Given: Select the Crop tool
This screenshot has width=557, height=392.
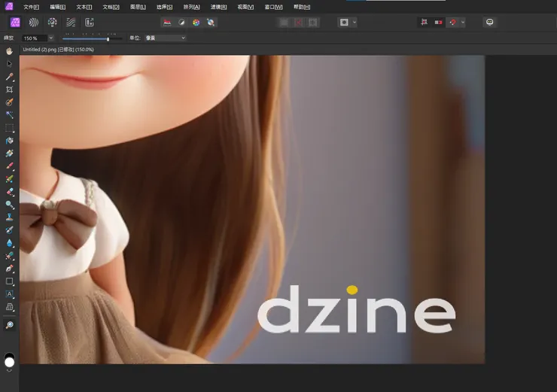Looking at the screenshot, I should point(9,90).
